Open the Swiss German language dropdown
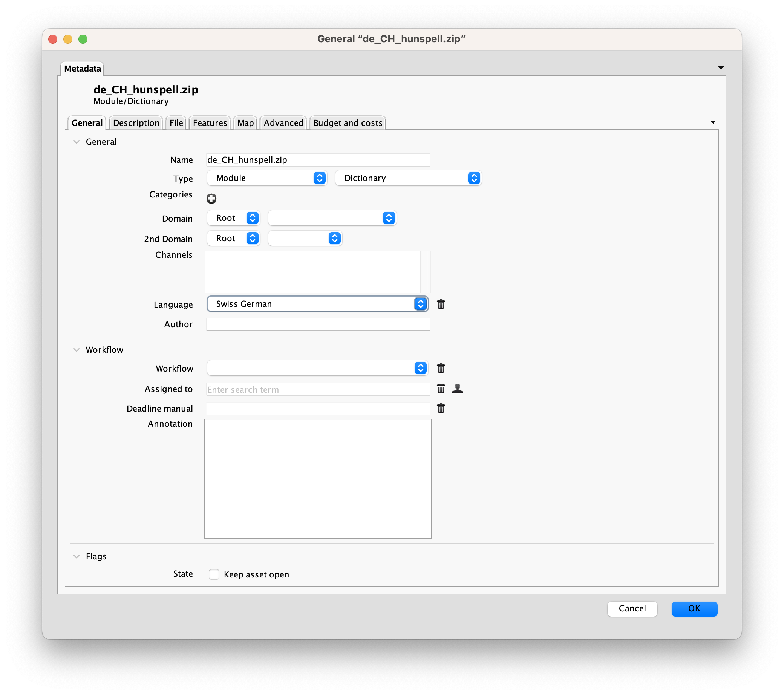The image size is (784, 695). coord(317,304)
